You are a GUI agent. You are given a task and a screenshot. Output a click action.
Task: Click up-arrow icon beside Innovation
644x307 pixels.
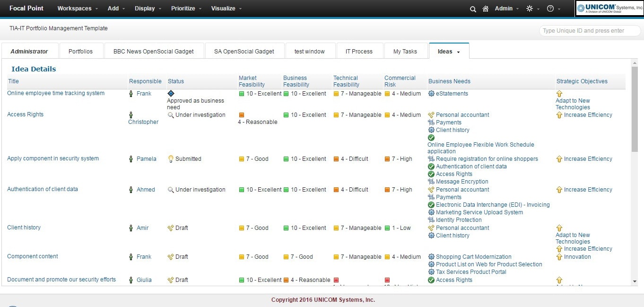click(559, 257)
